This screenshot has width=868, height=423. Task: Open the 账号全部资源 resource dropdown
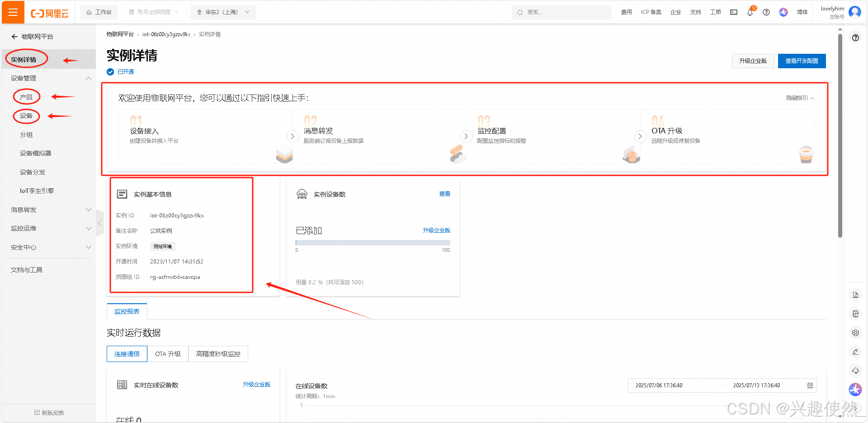tap(154, 12)
